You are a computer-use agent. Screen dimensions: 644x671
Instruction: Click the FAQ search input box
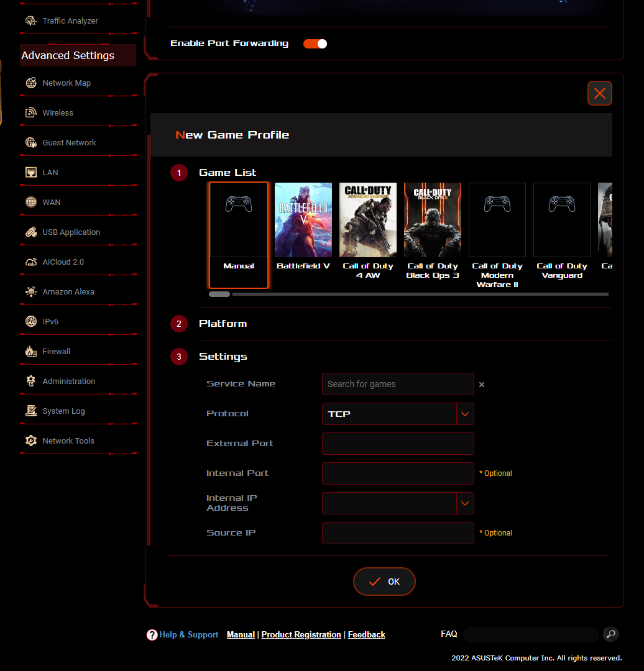point(531,634)
